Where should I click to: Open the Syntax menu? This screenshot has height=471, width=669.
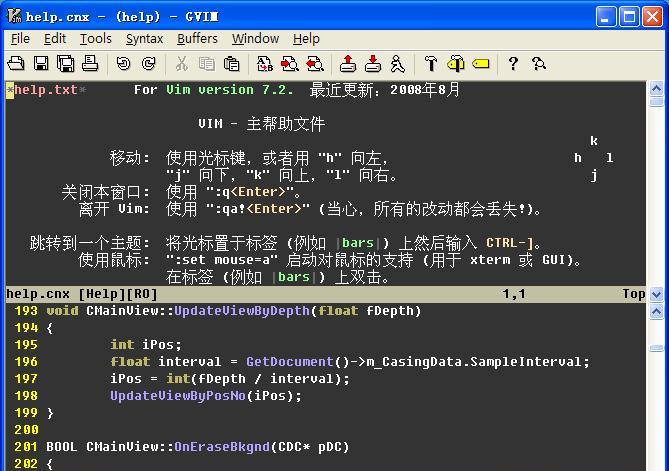pos(144,39)
